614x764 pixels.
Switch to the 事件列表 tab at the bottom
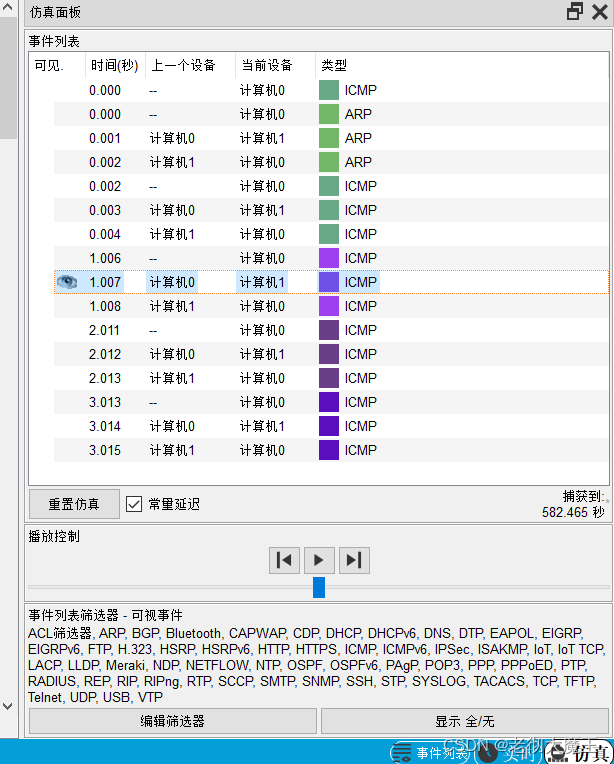point(429,753)
